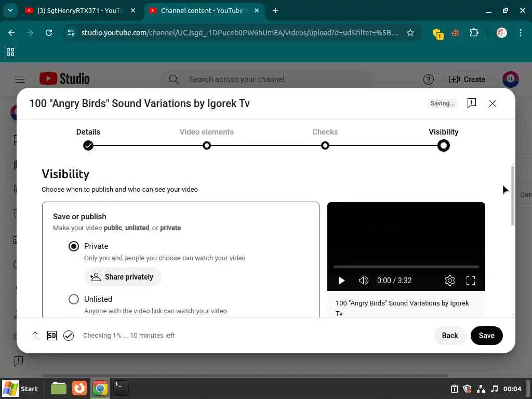This screenshot has width=532, height=399.
Task: Click the network tray icon
Action: coord(481,389)
